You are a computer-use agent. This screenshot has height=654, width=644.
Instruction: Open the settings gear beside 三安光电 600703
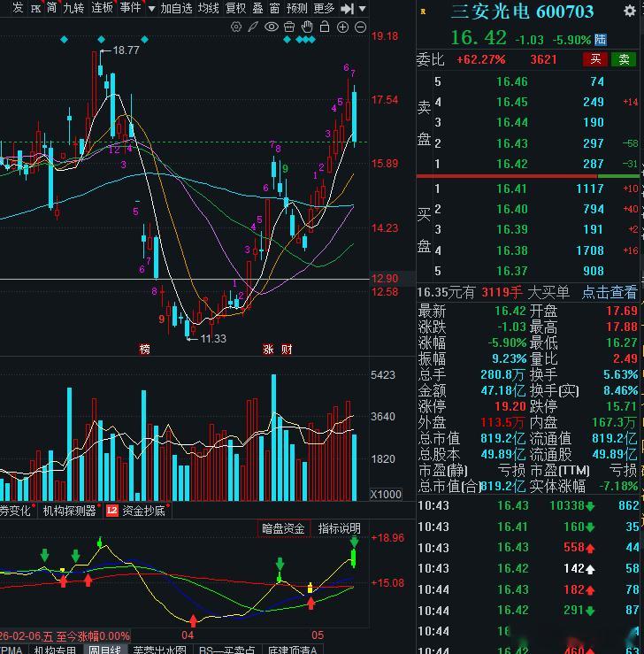tap(630, 11)
